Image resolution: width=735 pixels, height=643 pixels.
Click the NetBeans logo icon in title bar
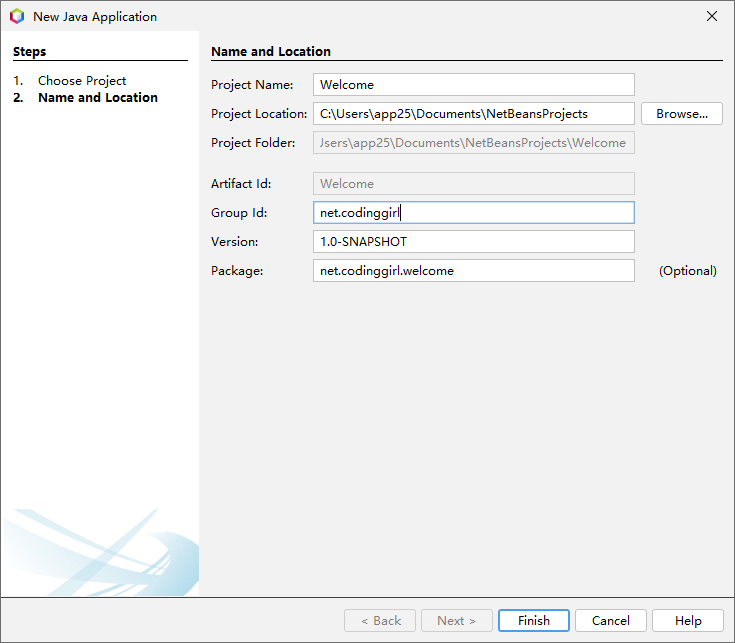coord(17,16)
